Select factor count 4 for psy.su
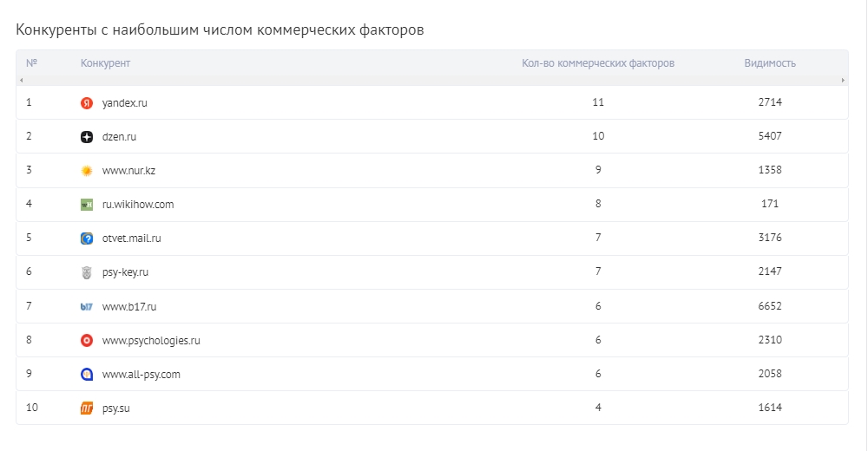This screenshot has height=451, width=868. coord(598,408)
